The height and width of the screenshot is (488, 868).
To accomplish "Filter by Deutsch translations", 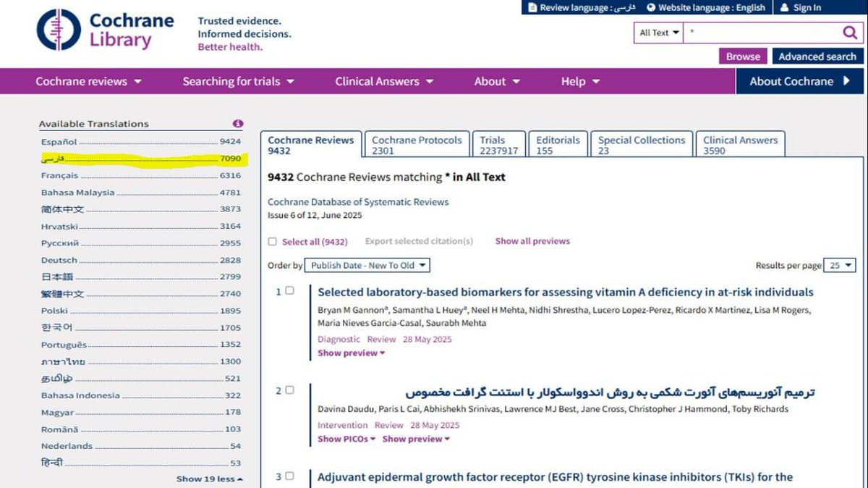I will click(141, 260).
